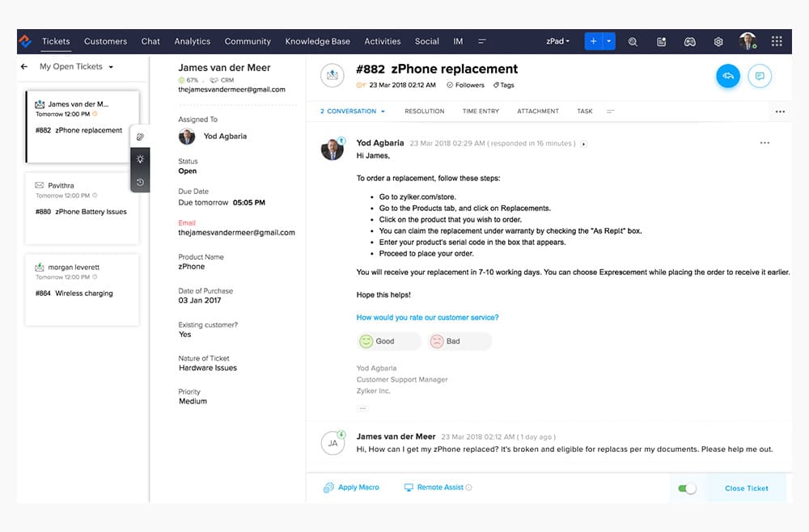The image size is (809, 532).
Task: Rate the service as Bad
Action: [459, 341]
